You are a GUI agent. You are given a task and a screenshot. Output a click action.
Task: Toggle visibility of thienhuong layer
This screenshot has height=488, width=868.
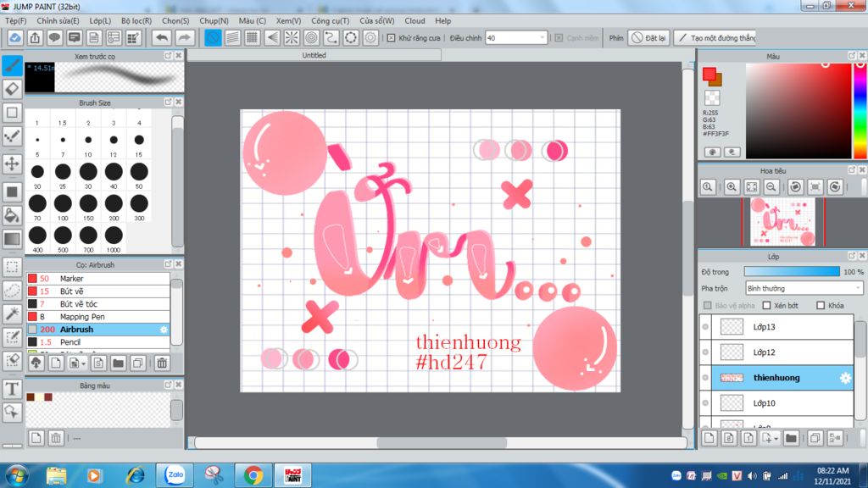[x=705, y=378]
